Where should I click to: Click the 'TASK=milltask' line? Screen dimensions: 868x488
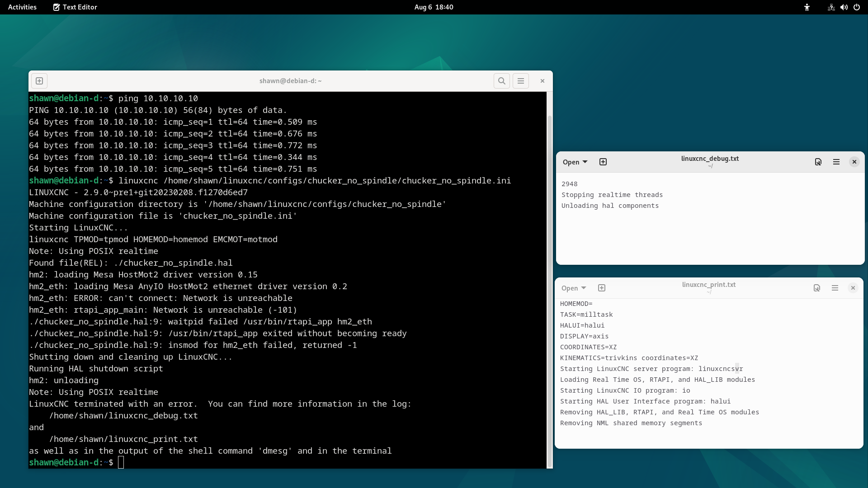(x=586, y=314)
